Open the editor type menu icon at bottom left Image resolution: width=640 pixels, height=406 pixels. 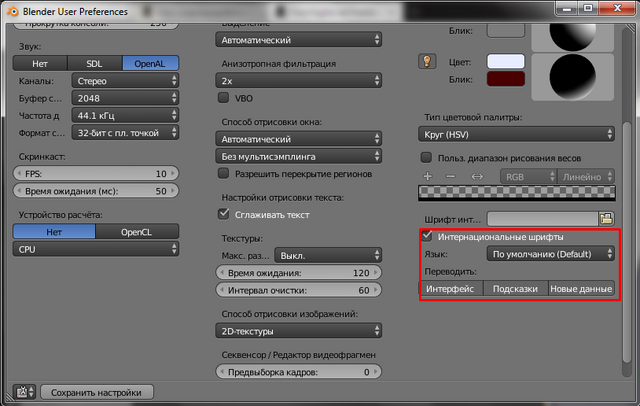coord(25,392)
